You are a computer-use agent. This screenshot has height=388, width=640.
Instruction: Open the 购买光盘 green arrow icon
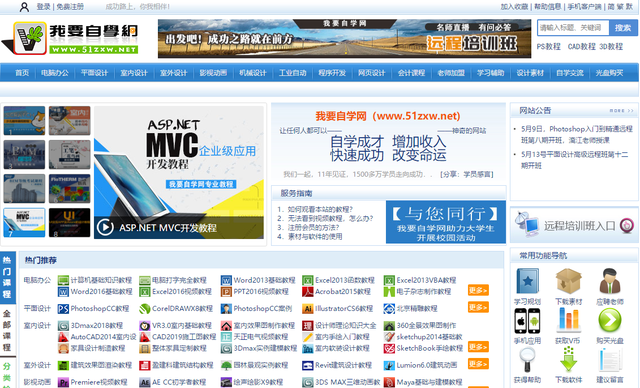(x=610, y=320)
